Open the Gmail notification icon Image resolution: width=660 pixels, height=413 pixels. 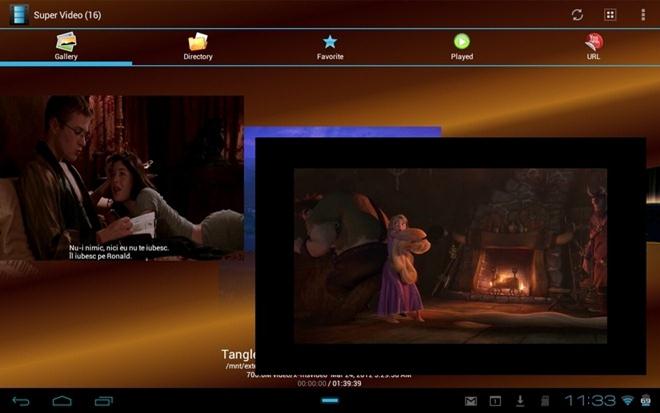pyautogui.click(x=471, y=401)
